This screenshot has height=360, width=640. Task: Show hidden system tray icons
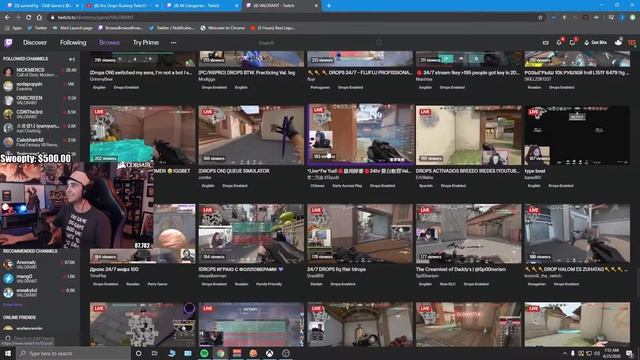pyautogui.click(x=565, y=353)
